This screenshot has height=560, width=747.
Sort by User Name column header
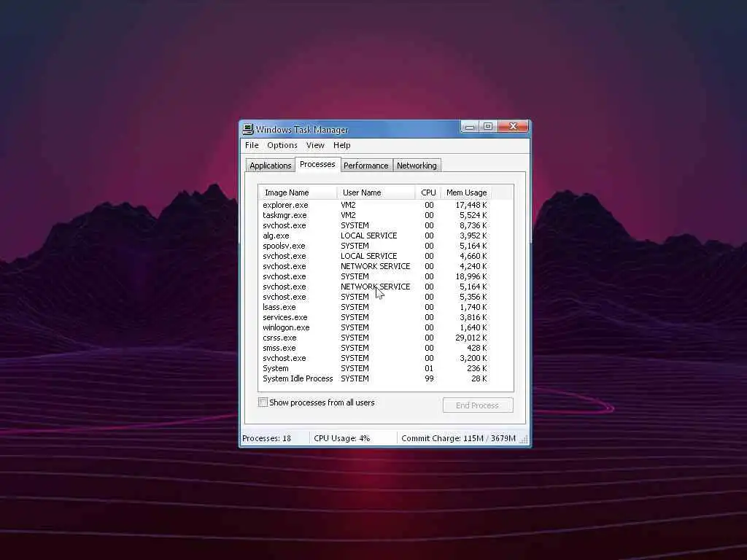click(x=376, y=192)
